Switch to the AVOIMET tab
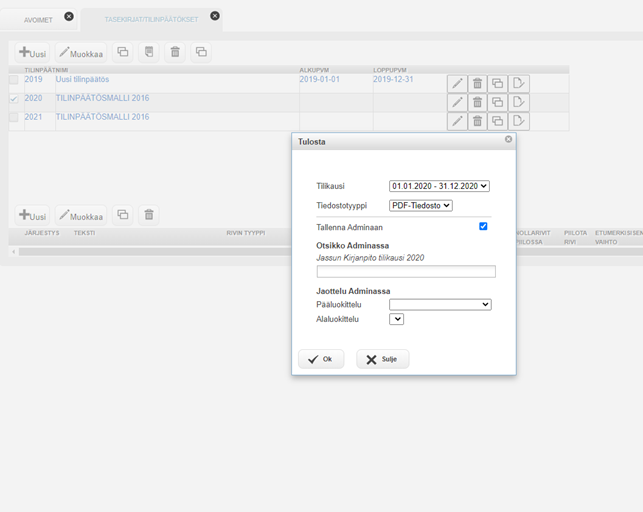Screen dimensions: 643x512 click(x=38, y=20)
